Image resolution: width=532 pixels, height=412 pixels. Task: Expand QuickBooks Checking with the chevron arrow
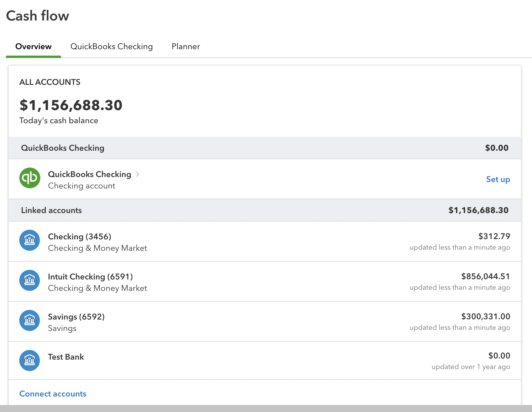(x=137, y=174)
